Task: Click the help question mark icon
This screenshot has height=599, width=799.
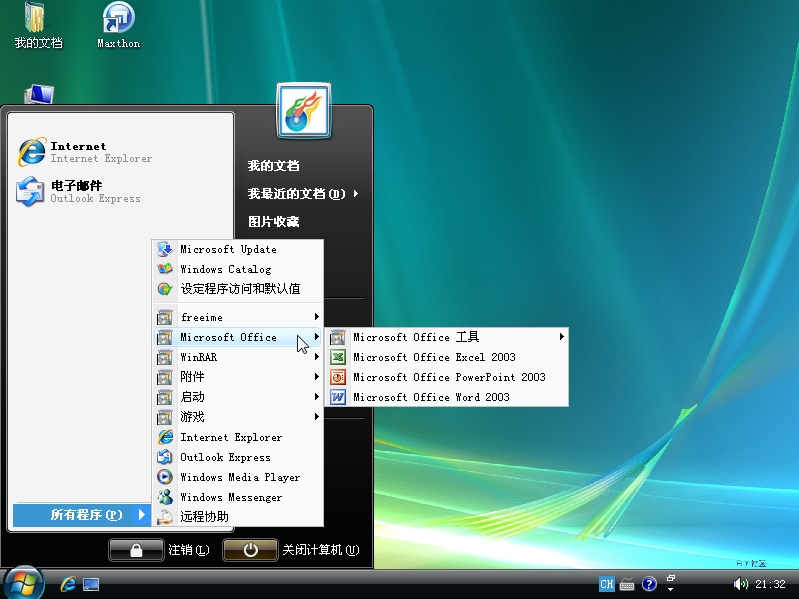Action: pyautogui.click(x=649, y=584)
